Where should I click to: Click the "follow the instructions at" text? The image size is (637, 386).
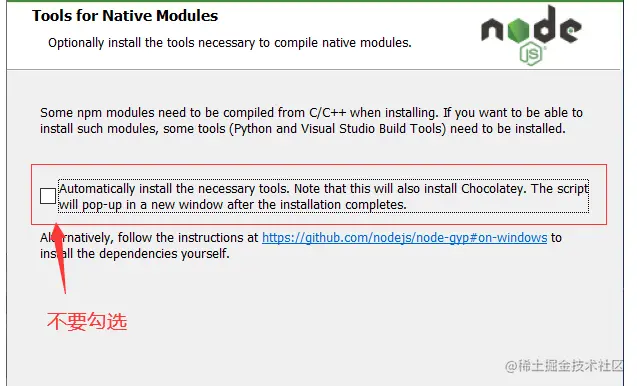coord(188,238)
